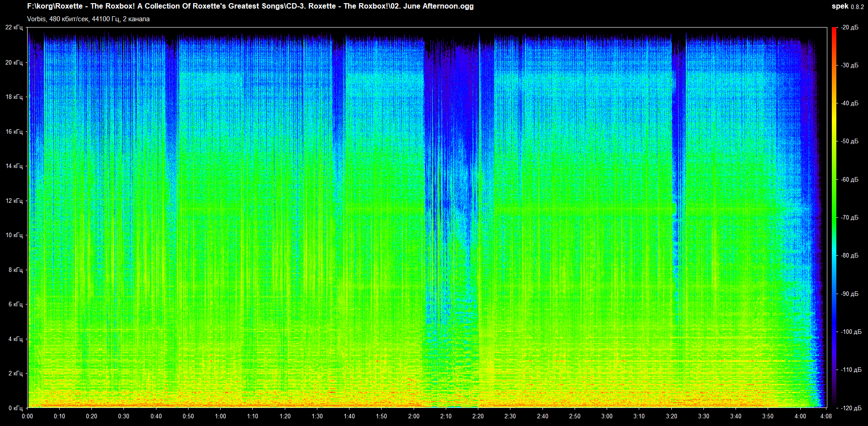Click the 0:00 time axis marker

click(27, 416)
